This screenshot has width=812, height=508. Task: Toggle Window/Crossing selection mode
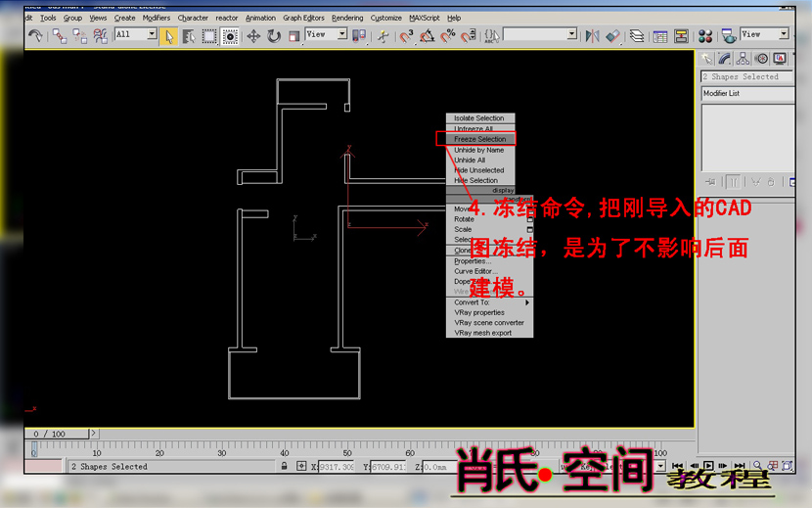(229, 36)
